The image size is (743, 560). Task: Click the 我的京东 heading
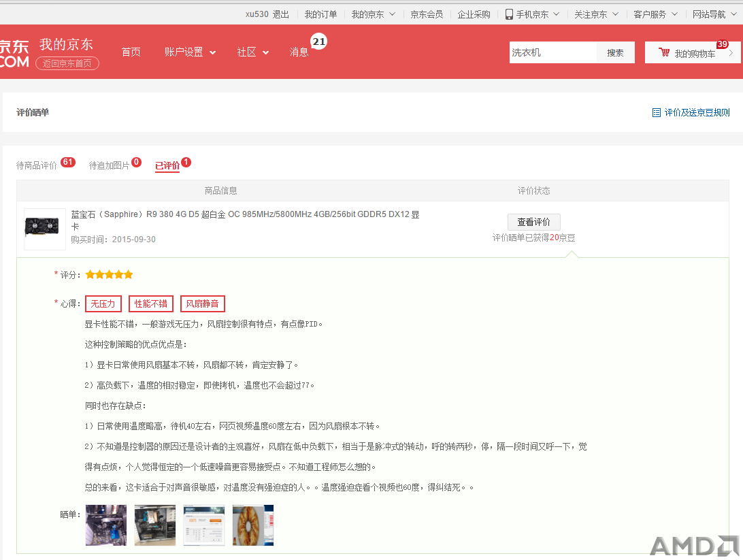coord(66,44)
